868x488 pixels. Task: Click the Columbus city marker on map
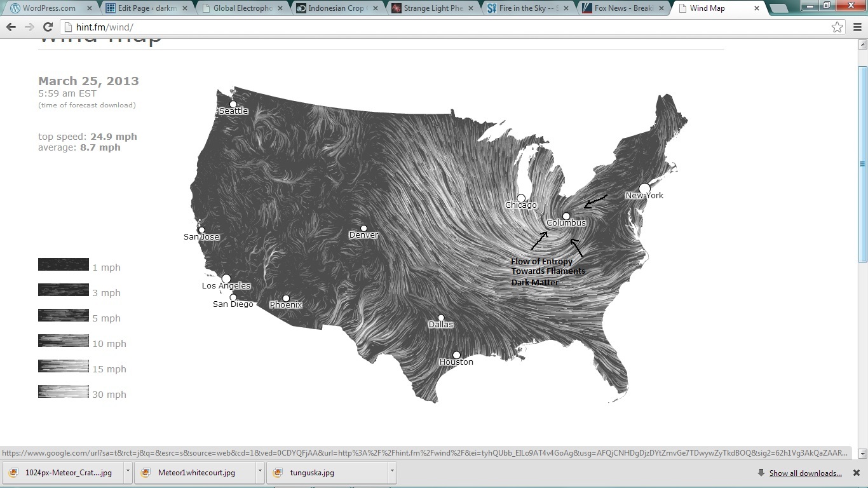[566, 216]
